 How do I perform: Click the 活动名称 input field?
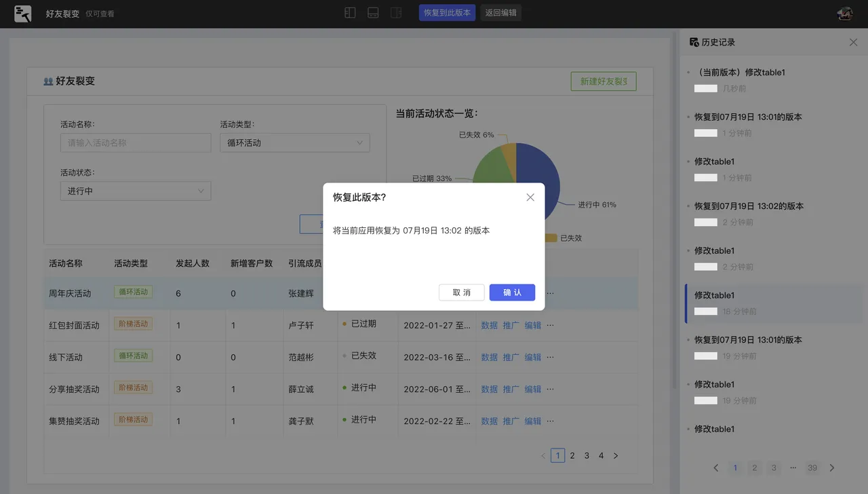pyautogui.click(x=136, y=142)
